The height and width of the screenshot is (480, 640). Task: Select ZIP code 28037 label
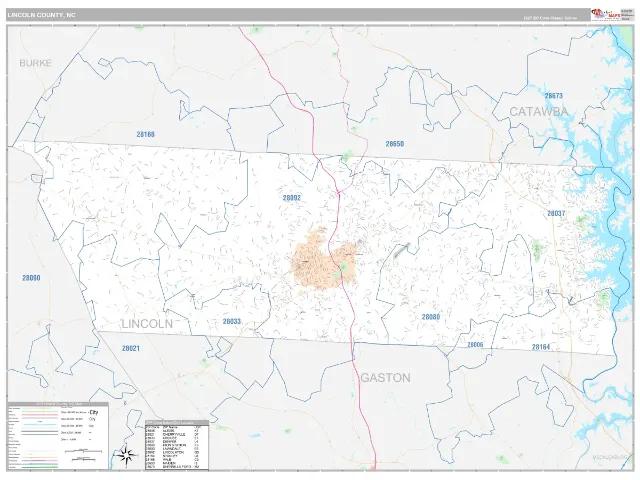[x=556, y=213]
